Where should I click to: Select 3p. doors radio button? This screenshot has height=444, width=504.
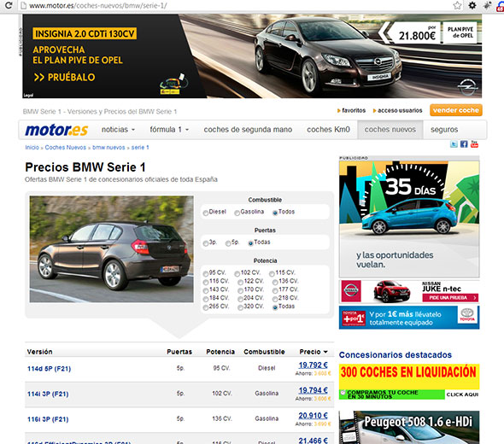click(x=206, y=243)
